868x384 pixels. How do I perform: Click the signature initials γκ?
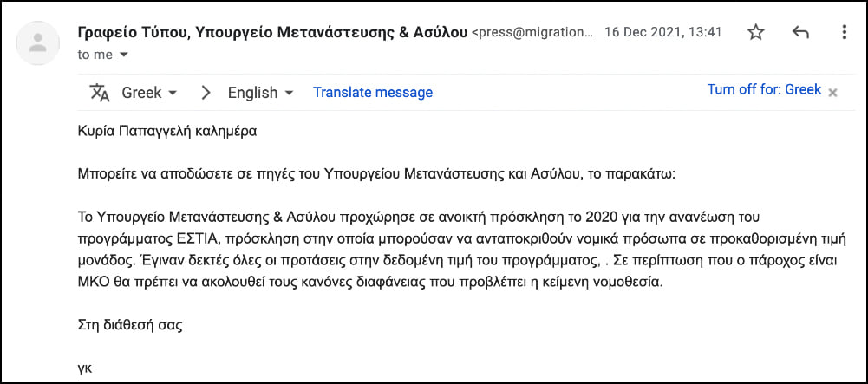click(x=85, y=368)
